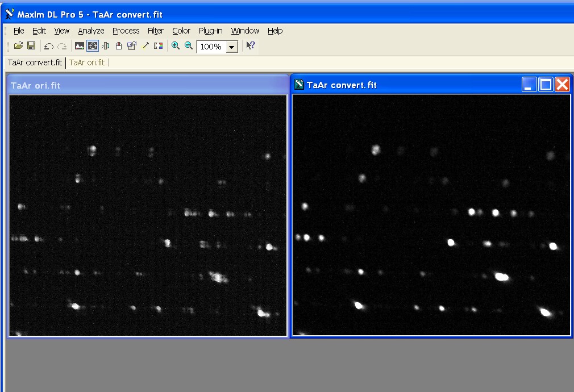Image resolution: width=574 pixels, height=392 pixels.
Task: Switch to the TaAr ori.fit tab
Action: (x=87, y=62)
